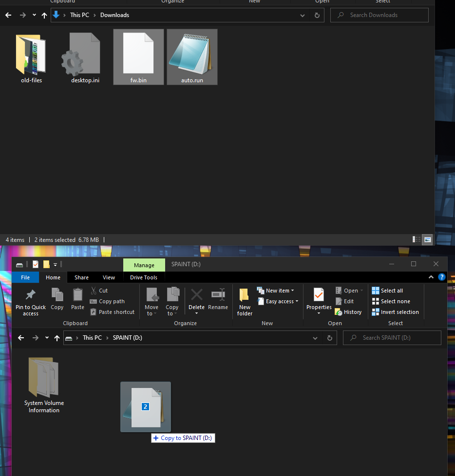Open Properties from the ribbon

pyautogui.click(x=319, y=301)
